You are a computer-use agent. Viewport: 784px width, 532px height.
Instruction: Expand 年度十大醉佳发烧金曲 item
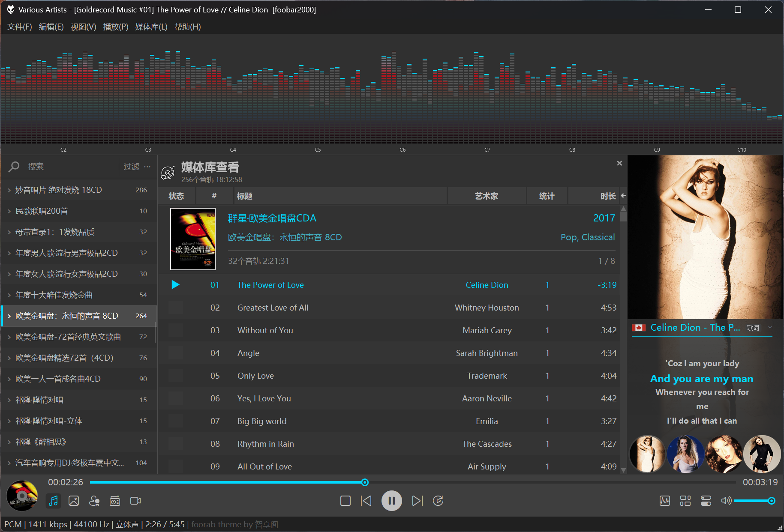(x=9, y=295)
